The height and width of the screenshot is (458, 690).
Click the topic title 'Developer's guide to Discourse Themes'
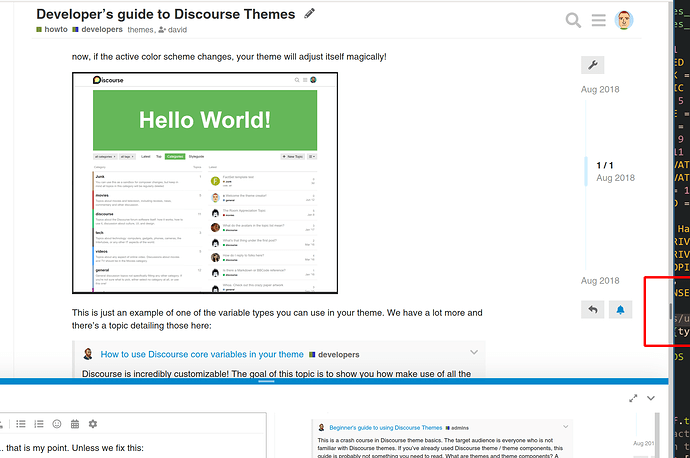click(x=165, y=14)
